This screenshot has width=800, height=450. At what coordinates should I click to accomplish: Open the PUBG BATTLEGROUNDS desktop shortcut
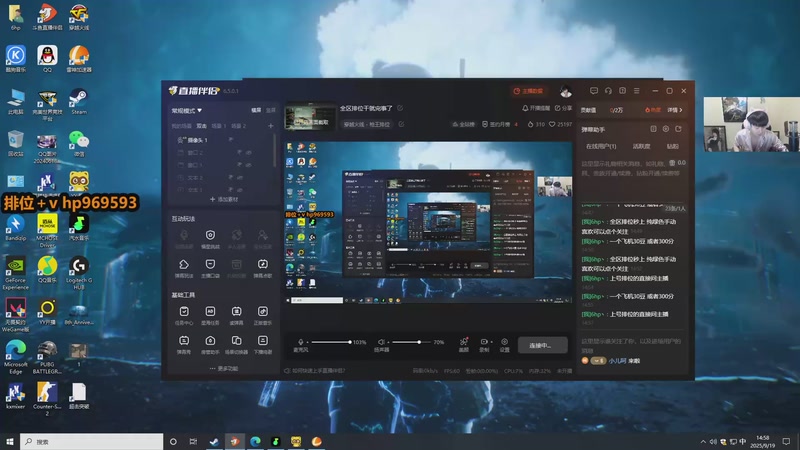click(x=47, y=357)
